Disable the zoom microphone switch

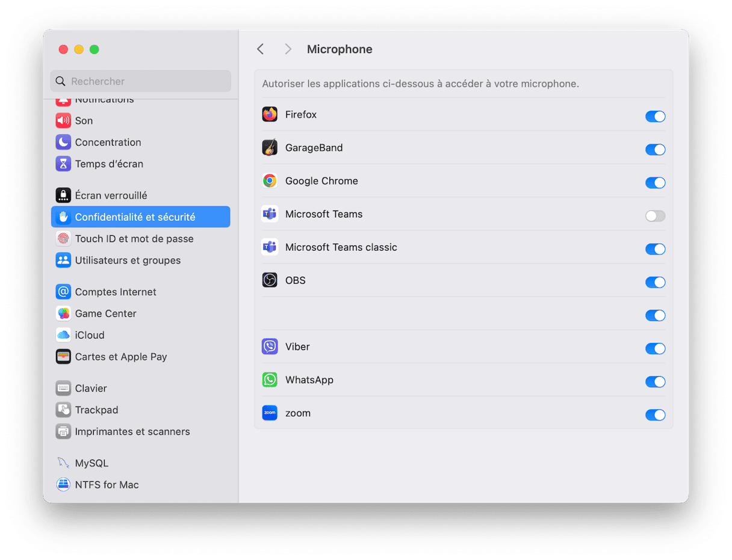click(x=655, y=414)
